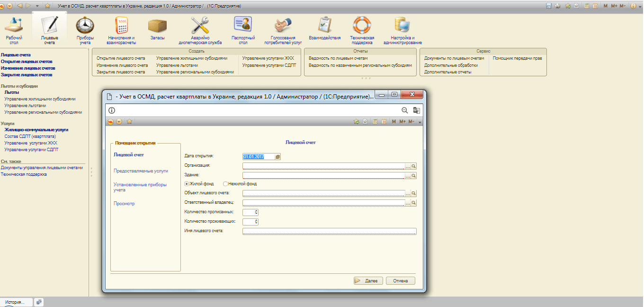Open navigation history dropdown arrow
The height and width of the screenshot is (307, 644).
37,6
